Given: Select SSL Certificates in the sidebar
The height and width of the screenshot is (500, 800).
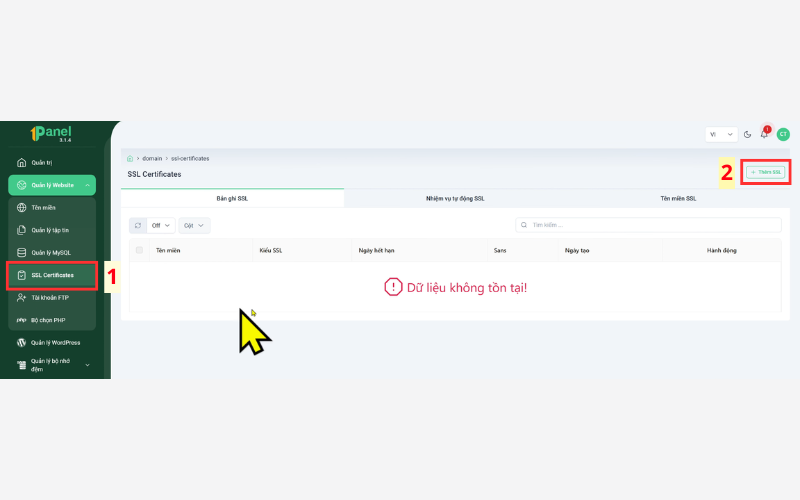Looking at the screenshot, I should [52, 275].
